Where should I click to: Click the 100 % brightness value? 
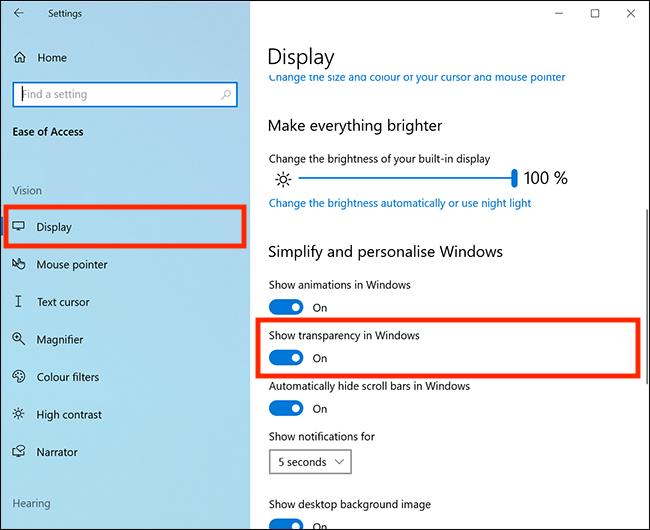coord(546,178)
